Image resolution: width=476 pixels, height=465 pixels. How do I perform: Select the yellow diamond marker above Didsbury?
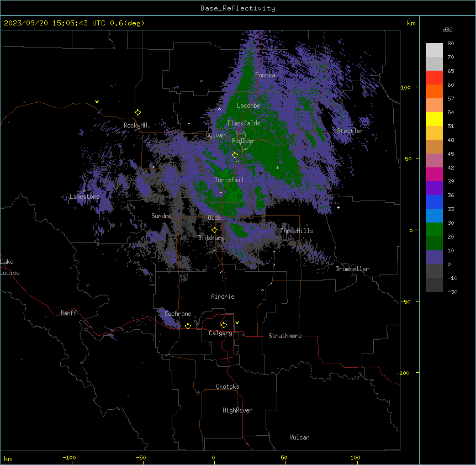point(215,230)
